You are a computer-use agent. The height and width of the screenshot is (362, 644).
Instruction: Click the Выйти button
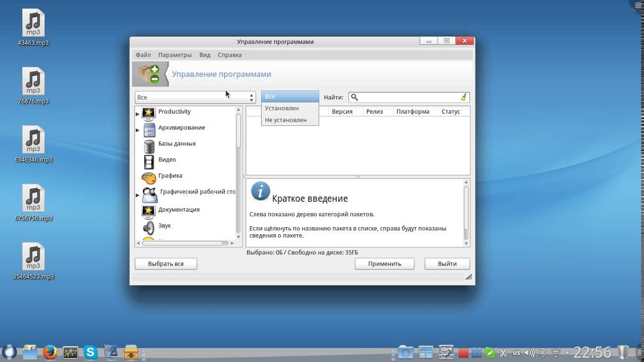coord(447,263)
